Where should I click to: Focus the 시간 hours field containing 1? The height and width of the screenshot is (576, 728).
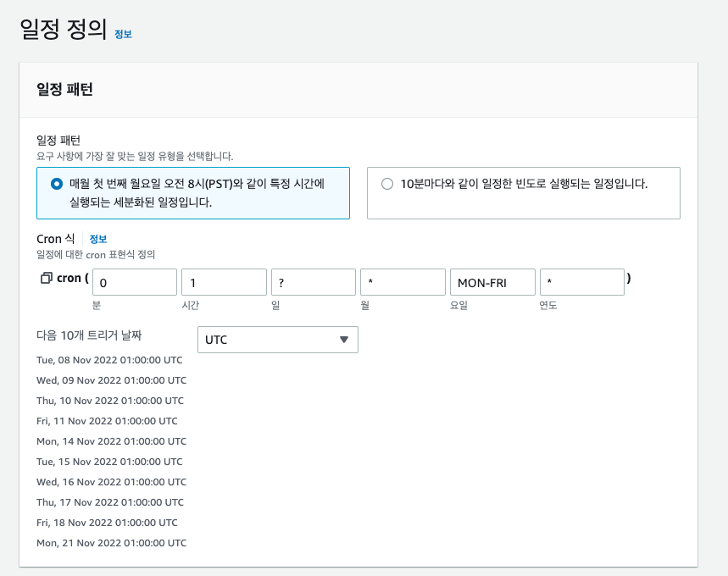click(x=224, y=282)
